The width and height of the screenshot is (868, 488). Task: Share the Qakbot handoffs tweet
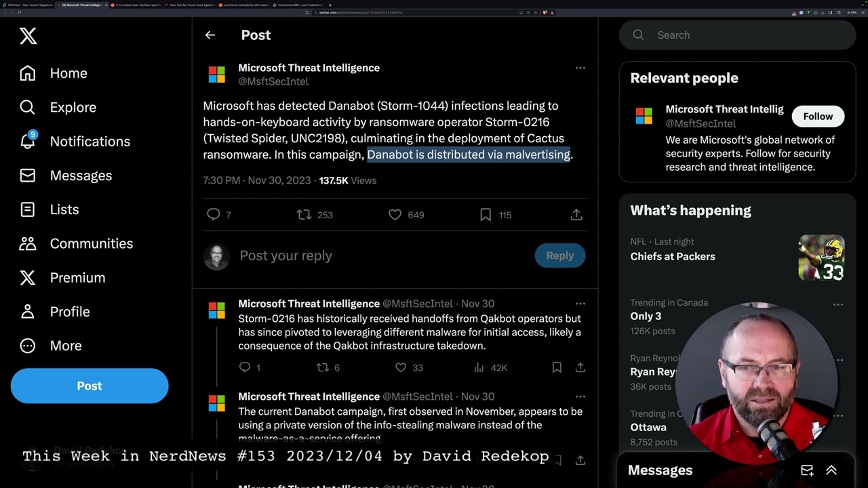pyautogui.click(x=580, y=367)
